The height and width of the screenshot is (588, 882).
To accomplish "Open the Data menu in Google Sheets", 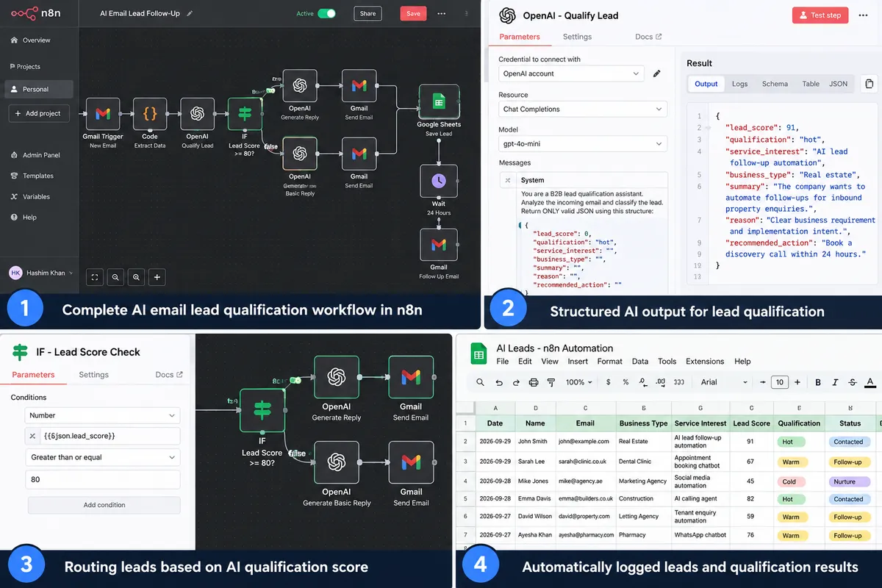I will click(x=640, y=362).
